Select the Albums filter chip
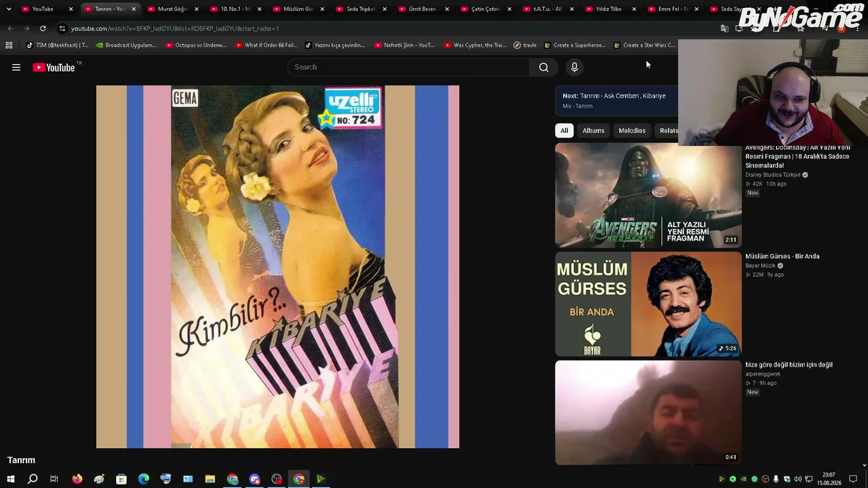Viewport: 868px width, 488px height. tap(593, 130)
